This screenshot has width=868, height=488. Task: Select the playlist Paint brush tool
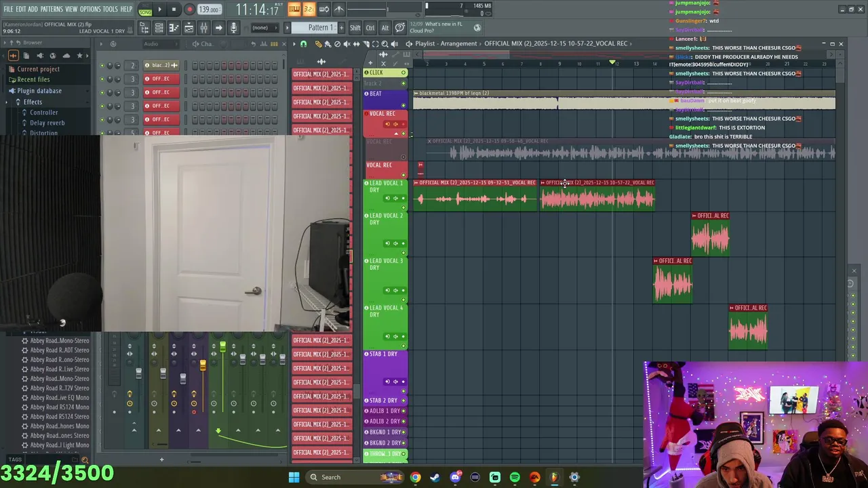pyautogui.click(x=328, y=44)
